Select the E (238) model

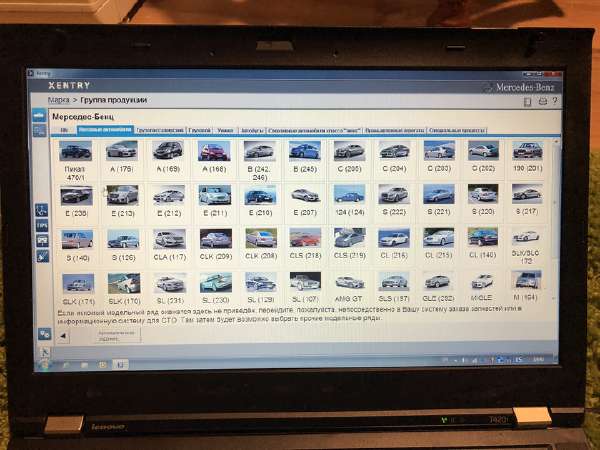77,201
